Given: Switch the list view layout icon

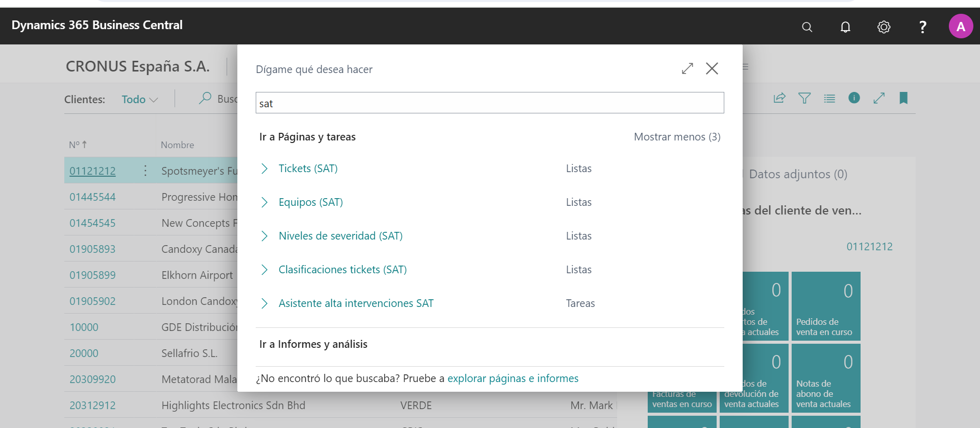Looking at the screenshot, I should [x=829, y=98].
